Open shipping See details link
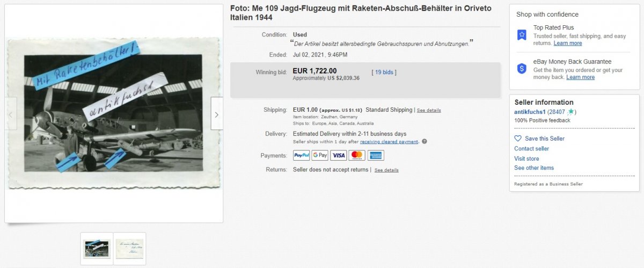The image size is (644, 268). (x=429, y=110)
